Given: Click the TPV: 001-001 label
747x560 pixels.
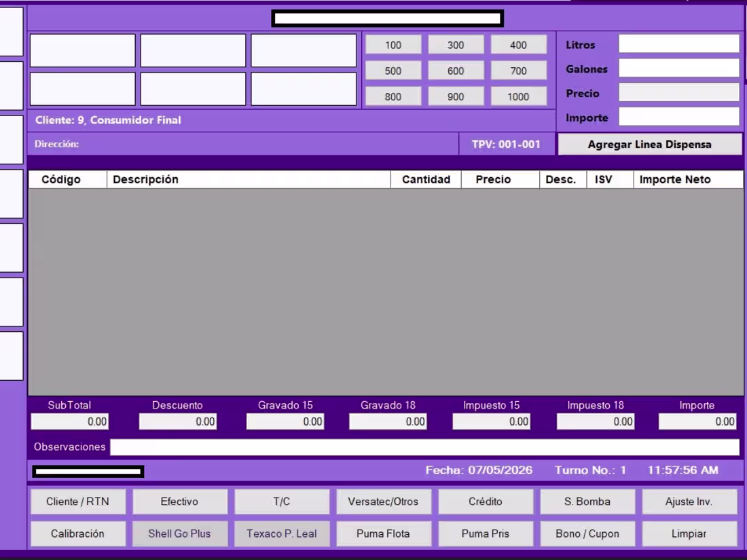Looking at the screenshot, I should tap(506, 145).
